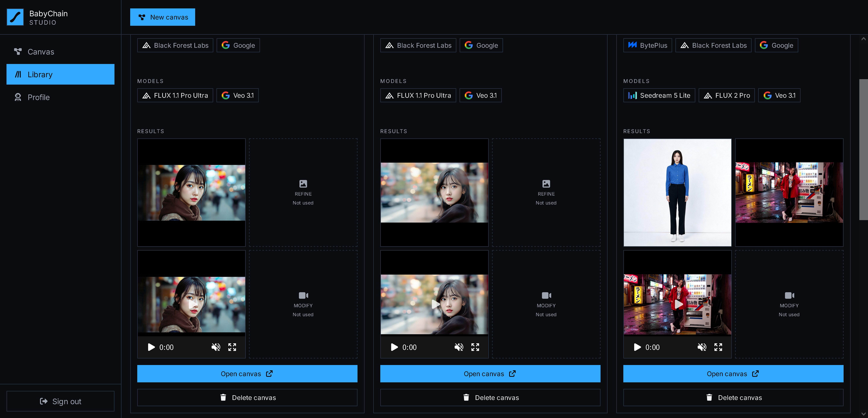The height and width of the screenshot is (418, 868).
Task: Play the second card's video from control bar
Action: (394, 347)
